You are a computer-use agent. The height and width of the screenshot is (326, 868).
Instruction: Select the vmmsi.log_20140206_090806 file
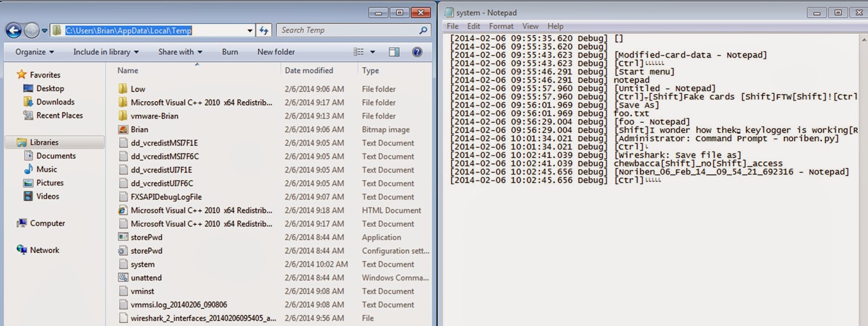[179, 305]
